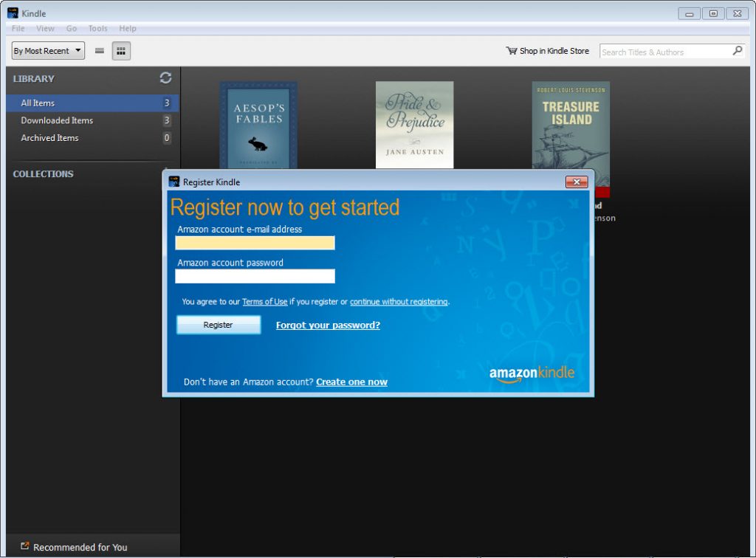Click the Recommended for You external-link icon
Screen dimensions: 756x558
[x=24, y=546]
